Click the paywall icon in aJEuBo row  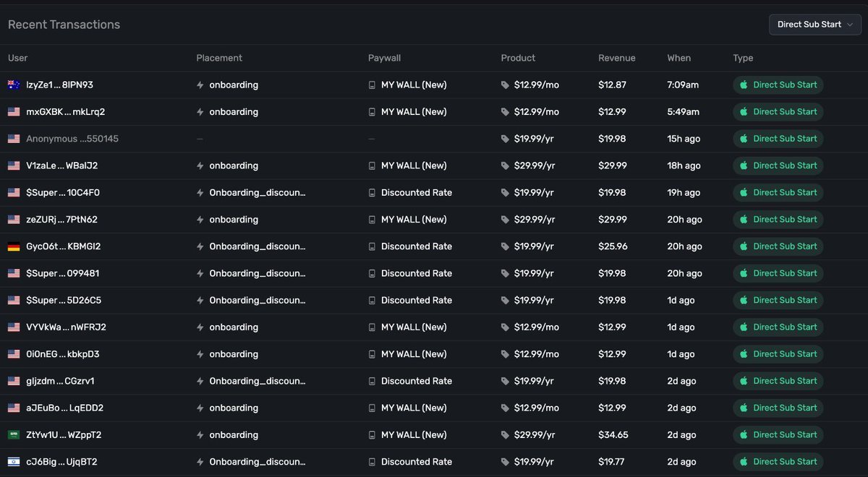coord(372,408)
